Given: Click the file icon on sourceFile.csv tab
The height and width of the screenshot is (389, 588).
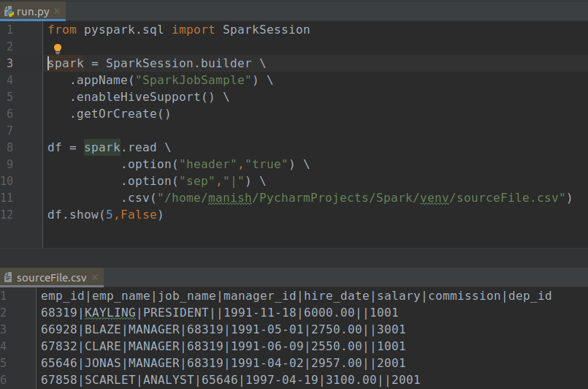Looking at the screenshot, I should pyautogui.click(x=8, y=277).
